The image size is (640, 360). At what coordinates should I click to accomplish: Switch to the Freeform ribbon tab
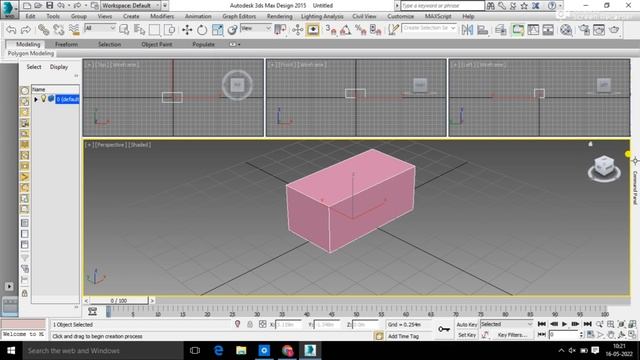click(x=66, y=44)
